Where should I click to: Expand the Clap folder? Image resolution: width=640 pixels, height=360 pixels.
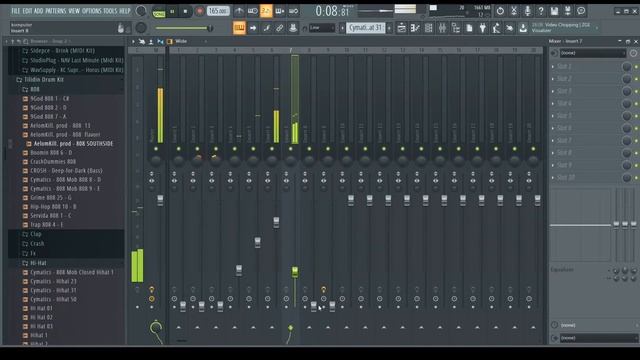[x=36, y=234]
